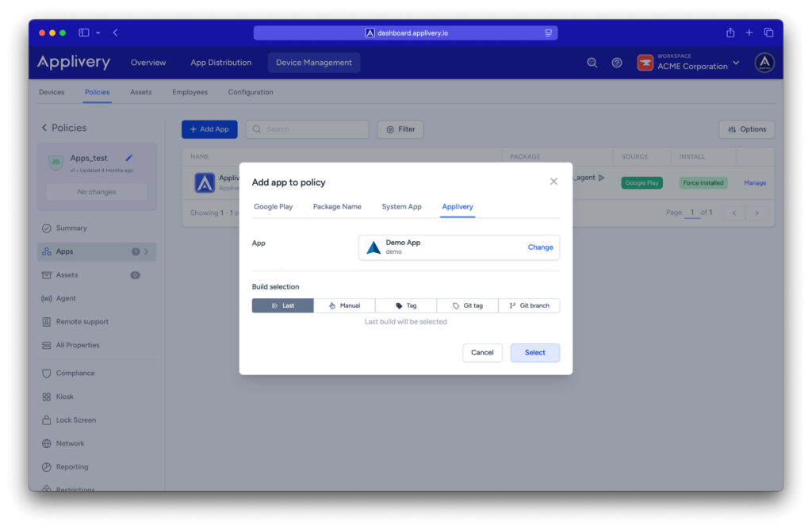Screen dimensions: 812x529
Task: Click the Change link for Demo App
Action: (540, 247)
